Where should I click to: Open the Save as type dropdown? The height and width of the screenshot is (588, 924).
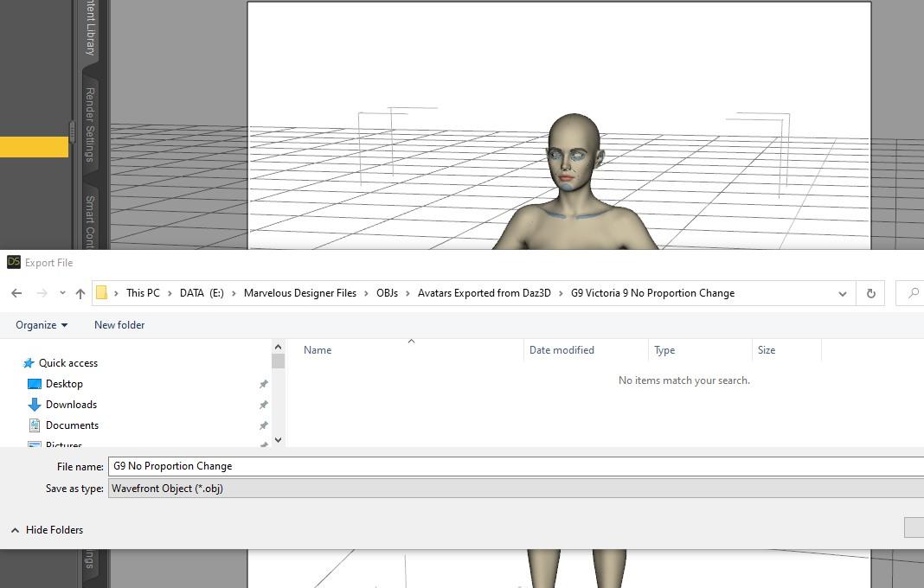(516, 489)
